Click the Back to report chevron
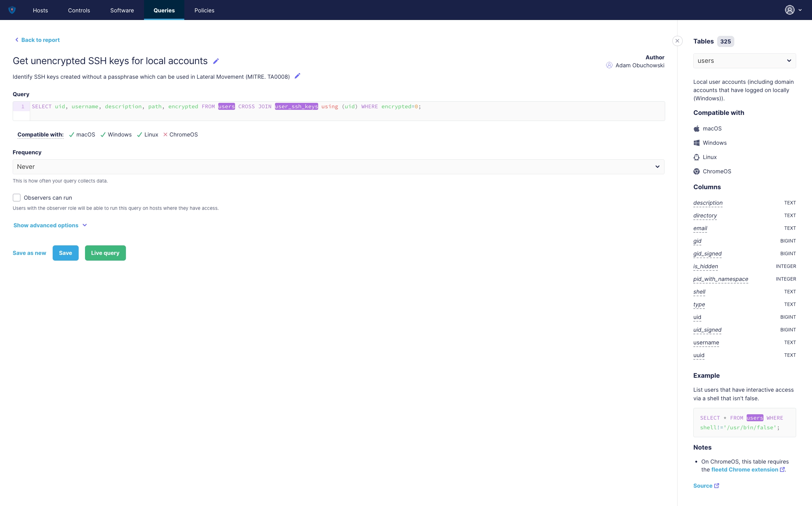Image resolution: width=812 pixels, height=506 pixels. click(17, 40)
